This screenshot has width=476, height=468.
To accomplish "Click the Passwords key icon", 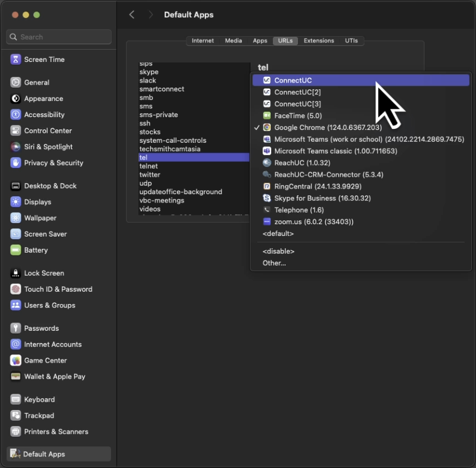I will pyautogui.click(x=16, y=328).
